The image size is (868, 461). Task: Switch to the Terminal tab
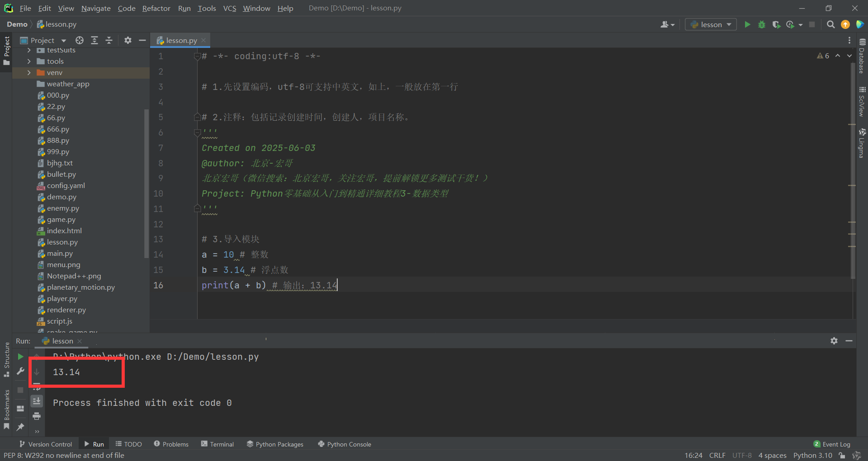217,444
